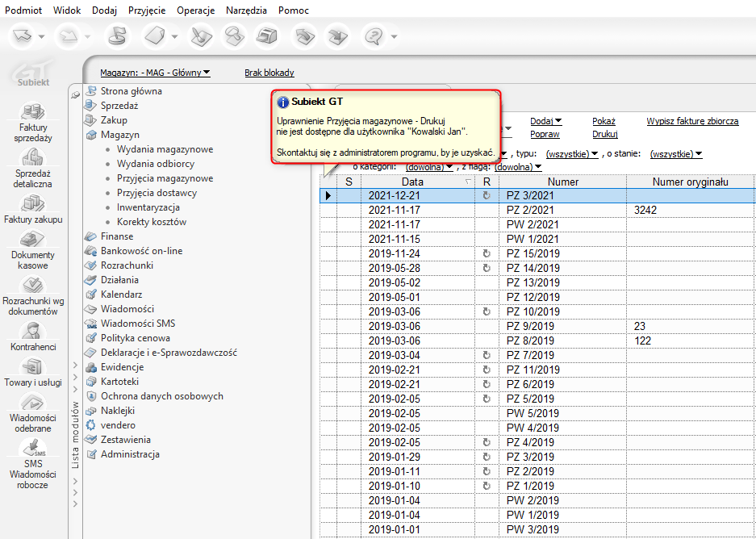Sort the list by the Data column header
Image resolution: width=756 pixels, height=539 pixels.
click(412, 182)
